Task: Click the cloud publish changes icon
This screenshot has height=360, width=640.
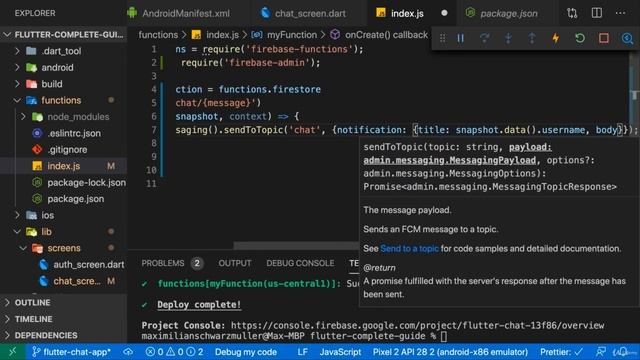Action: 128,352
